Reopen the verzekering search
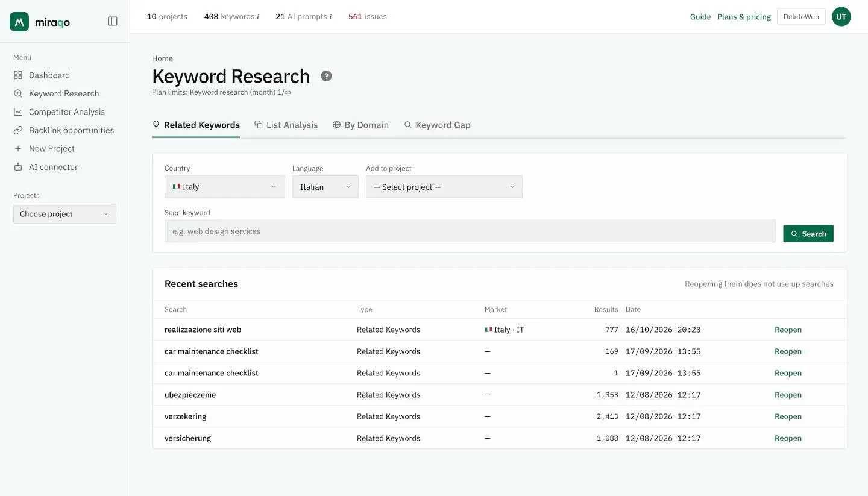 click(788, 416)
